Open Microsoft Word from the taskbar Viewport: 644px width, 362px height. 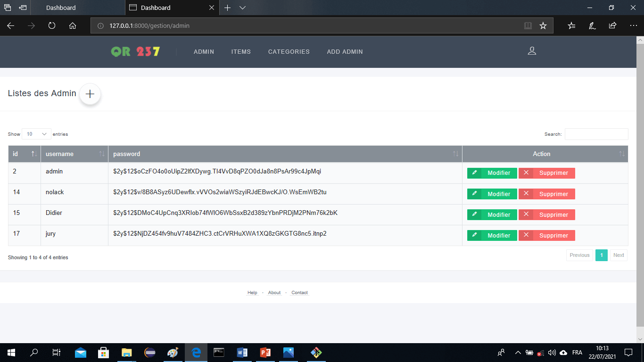[242, 352]
